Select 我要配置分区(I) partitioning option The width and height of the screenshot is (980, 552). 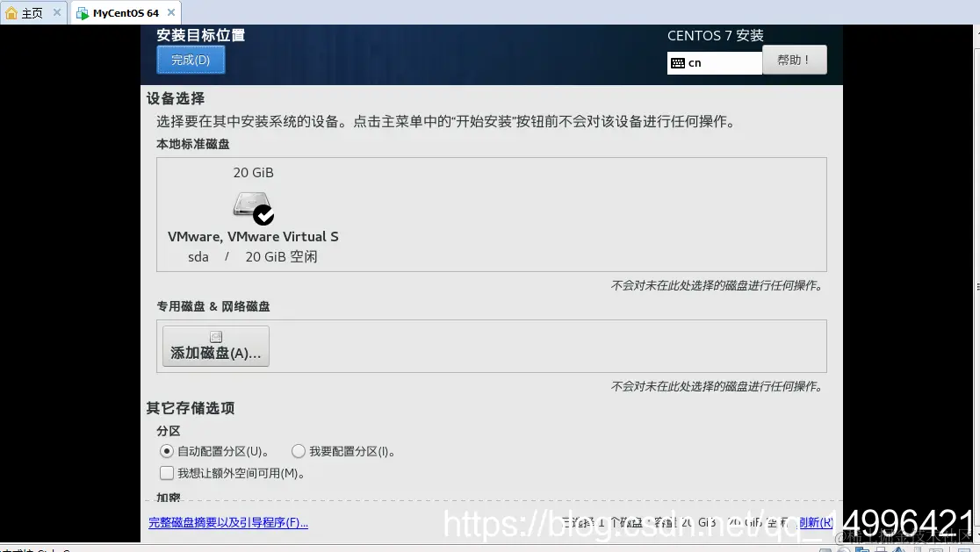pos(299,451)
